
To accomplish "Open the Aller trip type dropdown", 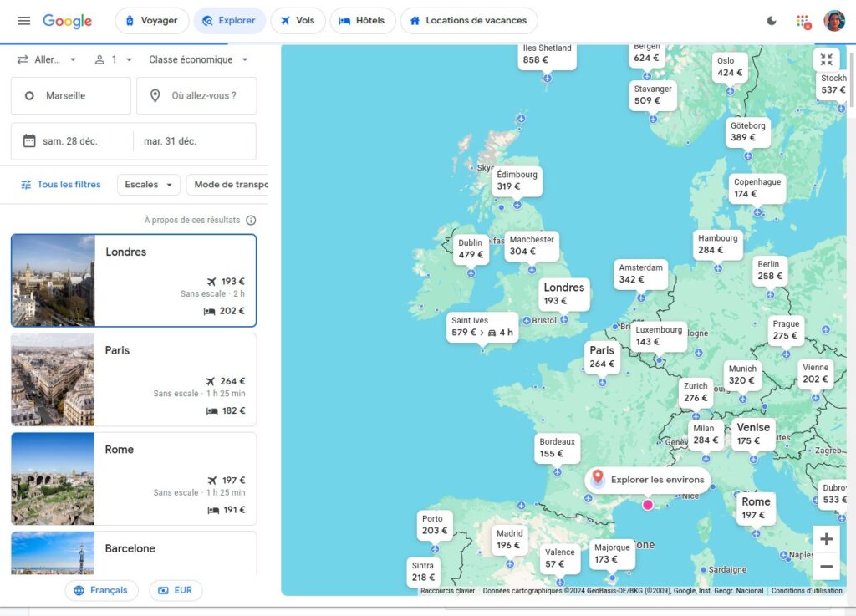I will pyautogui.click(x=47, y=59).
